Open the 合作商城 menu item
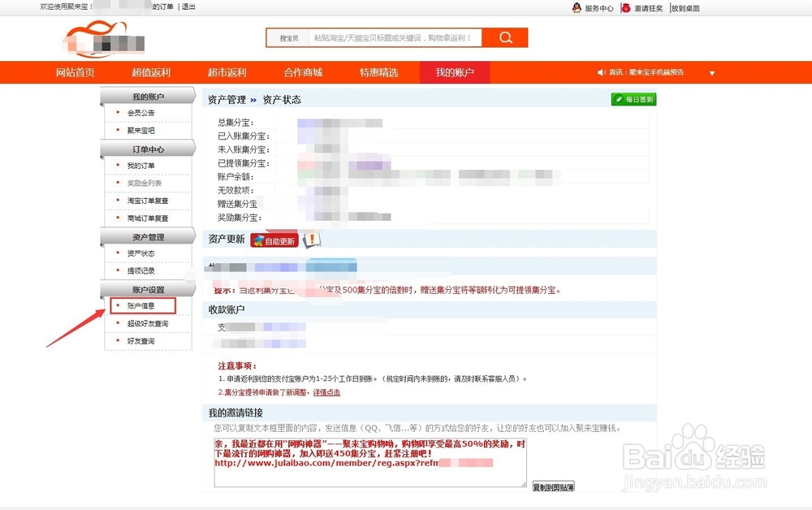The width and height of the screenshot is (812, 510). click(x=302, y=72)
